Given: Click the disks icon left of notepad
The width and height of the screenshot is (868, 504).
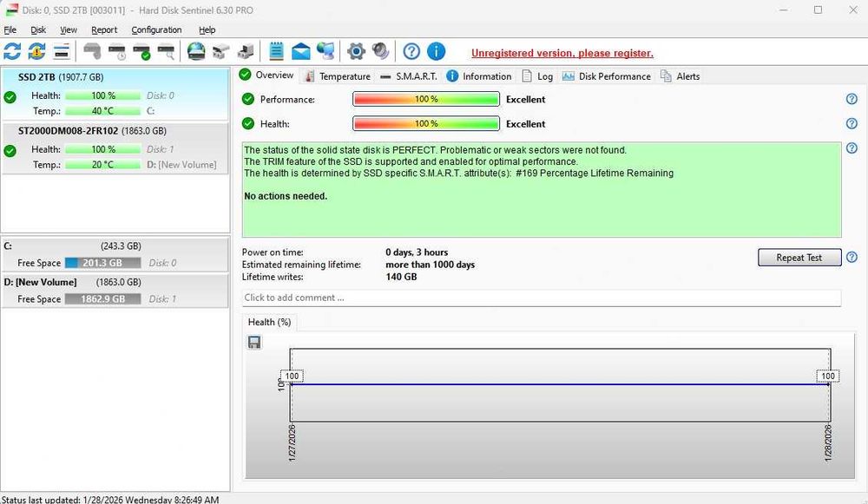Looking at the screenshot, I should tap(246, 51).
